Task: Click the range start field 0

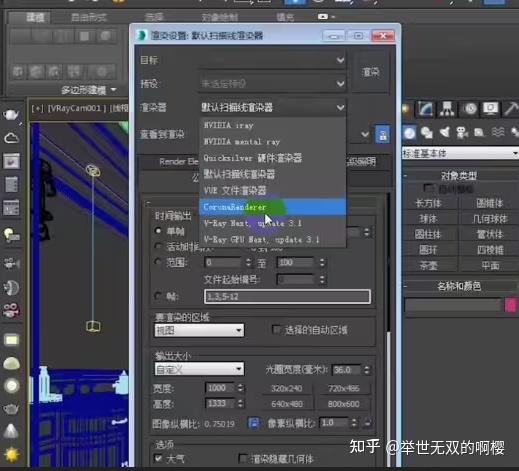Action: click(x=224, y=262)
